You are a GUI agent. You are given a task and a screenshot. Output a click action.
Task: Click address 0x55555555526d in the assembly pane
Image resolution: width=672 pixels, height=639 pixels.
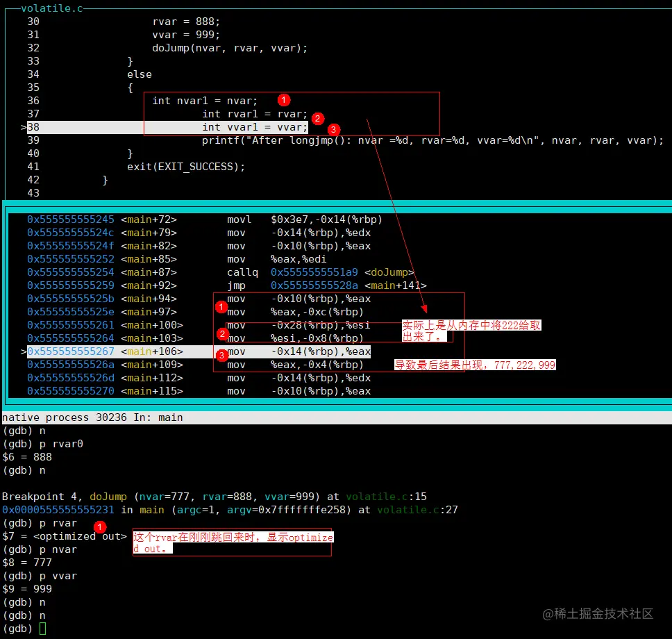click(71, 379)
